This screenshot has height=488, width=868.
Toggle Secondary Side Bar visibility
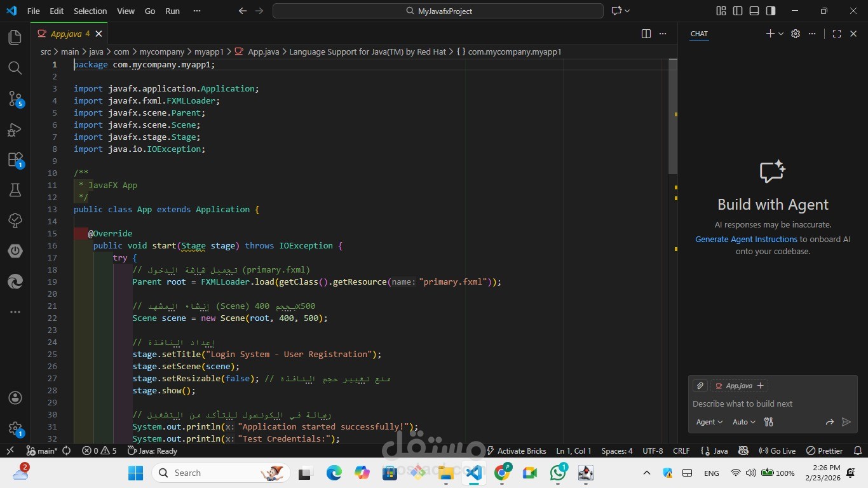coord(771,11)
